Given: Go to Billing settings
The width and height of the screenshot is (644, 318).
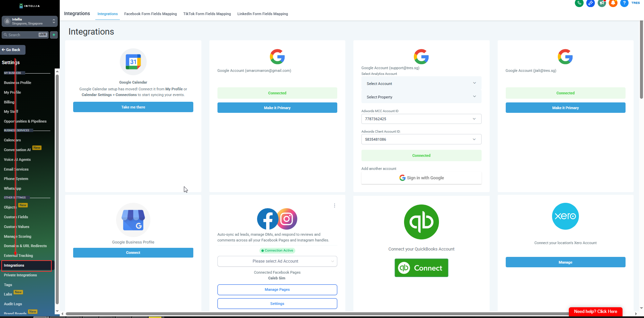Looking at the screenshot, I should click(9, 102).
